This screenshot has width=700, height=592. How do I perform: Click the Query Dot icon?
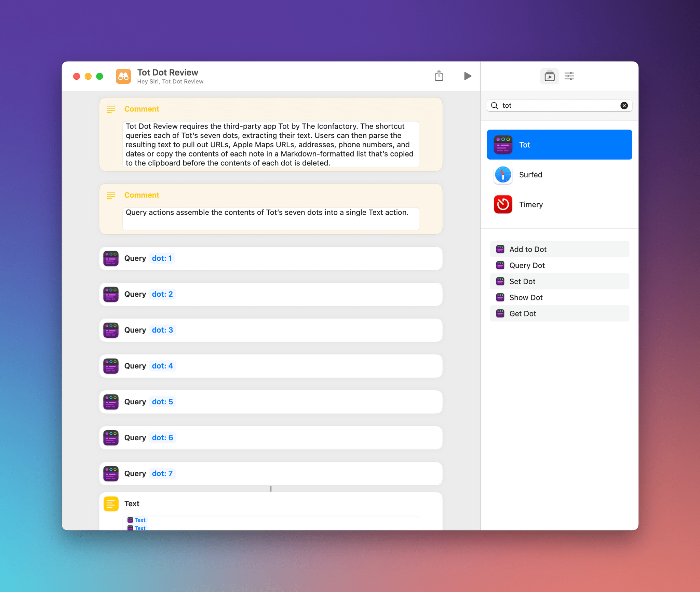point(500,265)
